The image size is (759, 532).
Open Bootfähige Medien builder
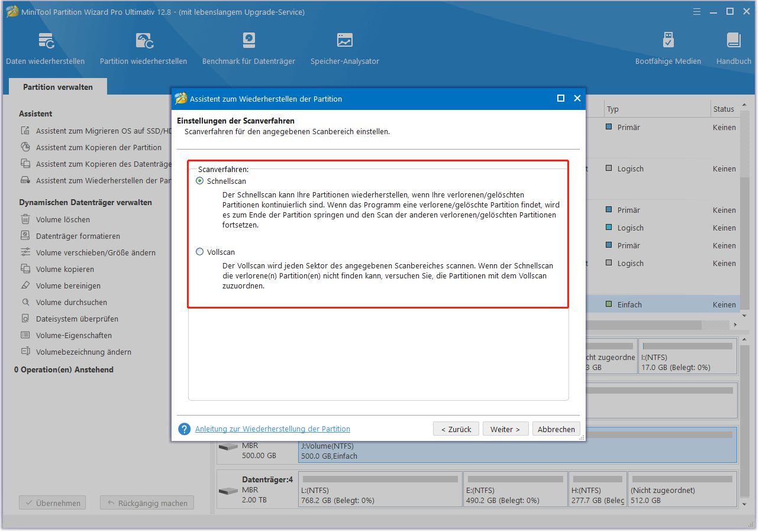tap(668, 48)
